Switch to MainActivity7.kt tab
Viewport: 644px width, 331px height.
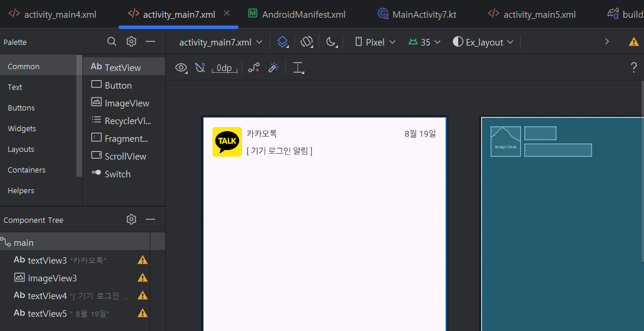pyautogui.click(x=417, y=14)
